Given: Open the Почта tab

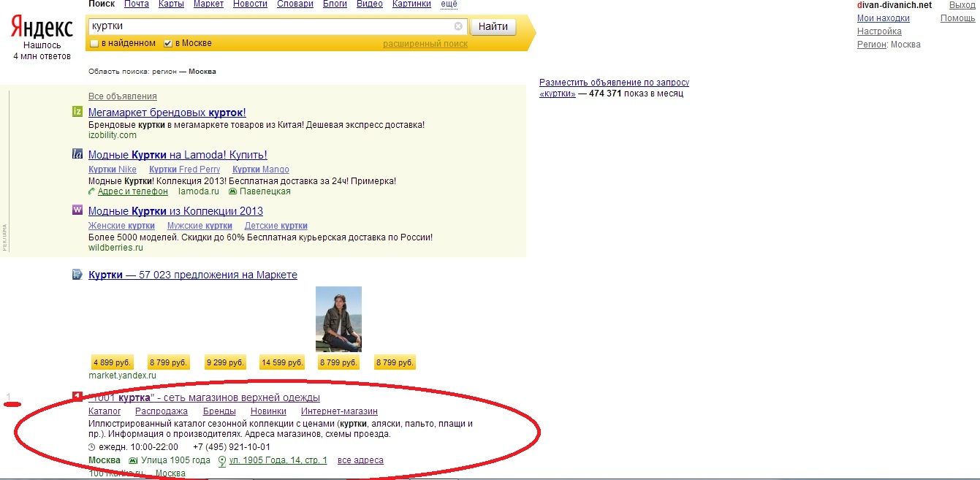Looking at the screenshot, I should tap(137, 4).
